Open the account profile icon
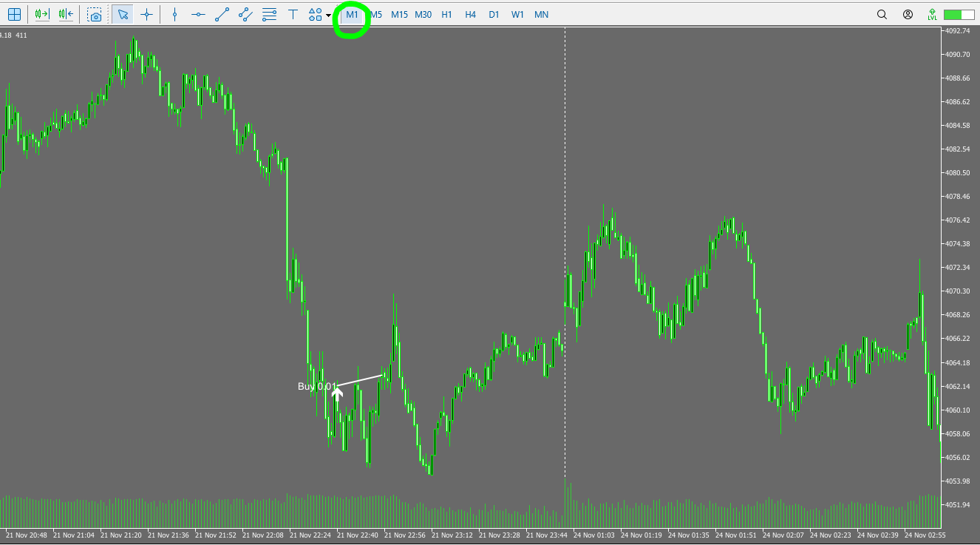Viewport: 980px width, 545px height. tap(908, 14)
